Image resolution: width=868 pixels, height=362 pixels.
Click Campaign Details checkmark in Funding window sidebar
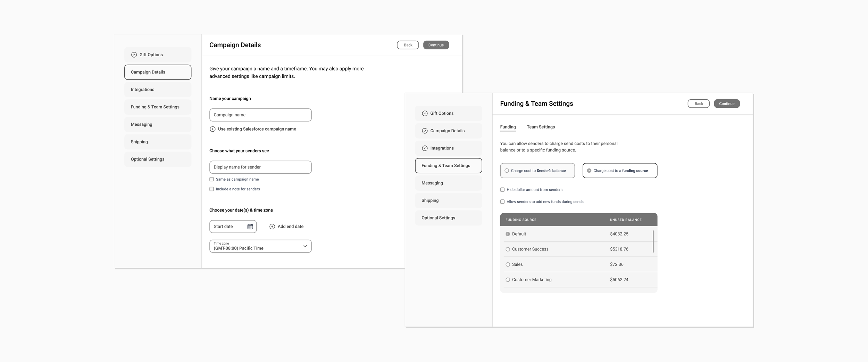(x=425, y=131)
